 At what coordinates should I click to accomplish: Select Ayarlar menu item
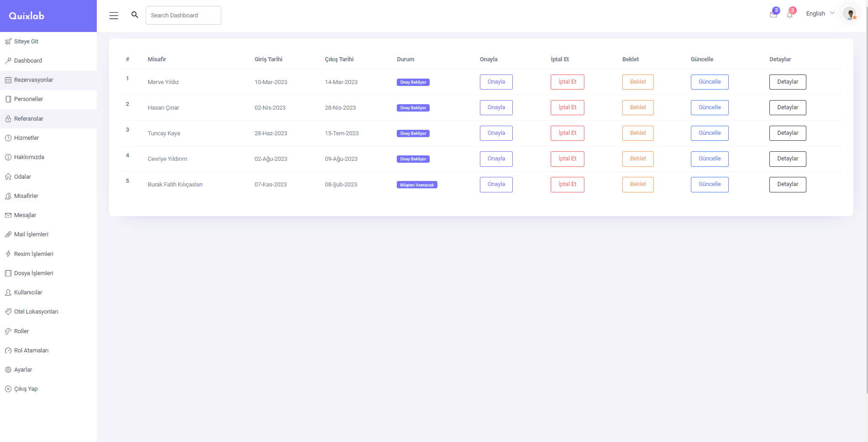coord(48,370)
